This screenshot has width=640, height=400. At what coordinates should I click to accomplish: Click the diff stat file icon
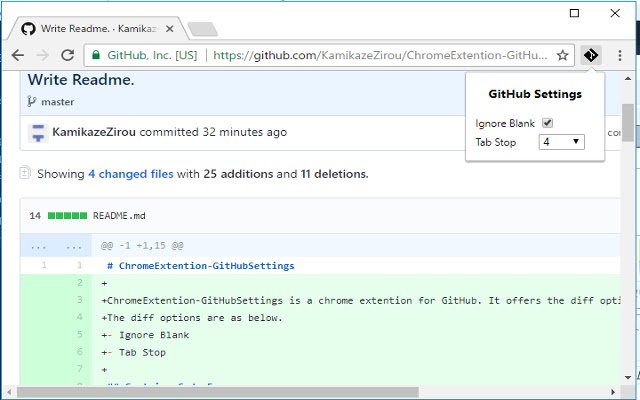point(24,173)
